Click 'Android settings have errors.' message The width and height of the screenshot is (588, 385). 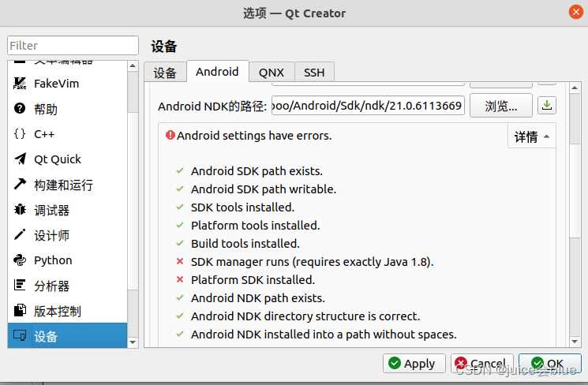coord(254,136)
